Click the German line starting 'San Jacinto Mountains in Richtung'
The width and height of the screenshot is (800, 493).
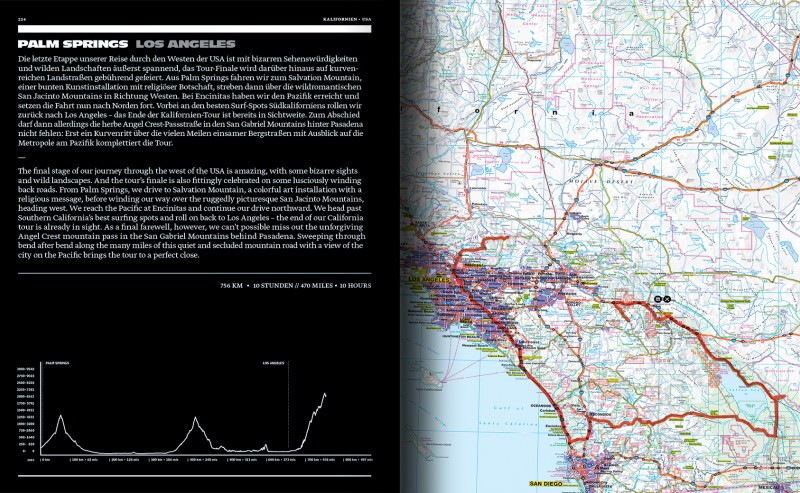click(189, 96)
